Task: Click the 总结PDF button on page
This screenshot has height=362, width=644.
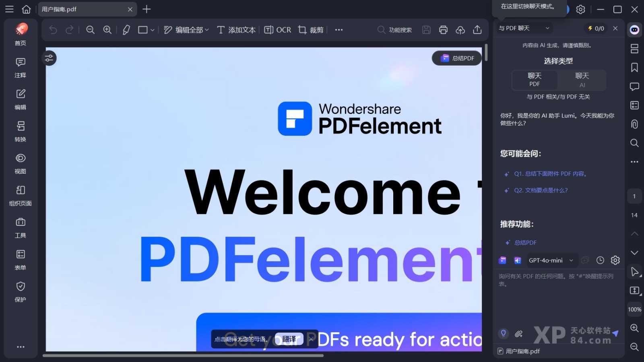Action: pos(457,58)
